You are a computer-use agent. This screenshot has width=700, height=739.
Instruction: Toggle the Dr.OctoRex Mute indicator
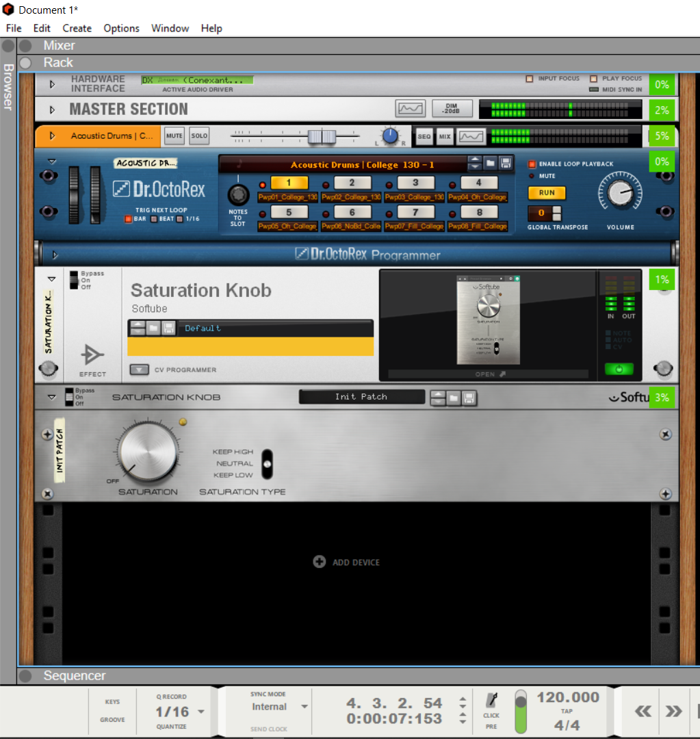click(532, 176)
